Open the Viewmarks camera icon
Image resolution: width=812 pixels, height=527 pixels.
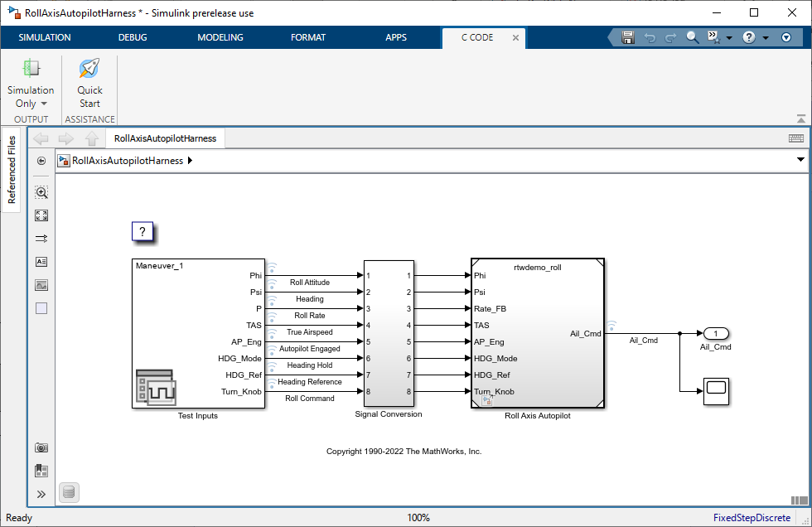point(41,447)
